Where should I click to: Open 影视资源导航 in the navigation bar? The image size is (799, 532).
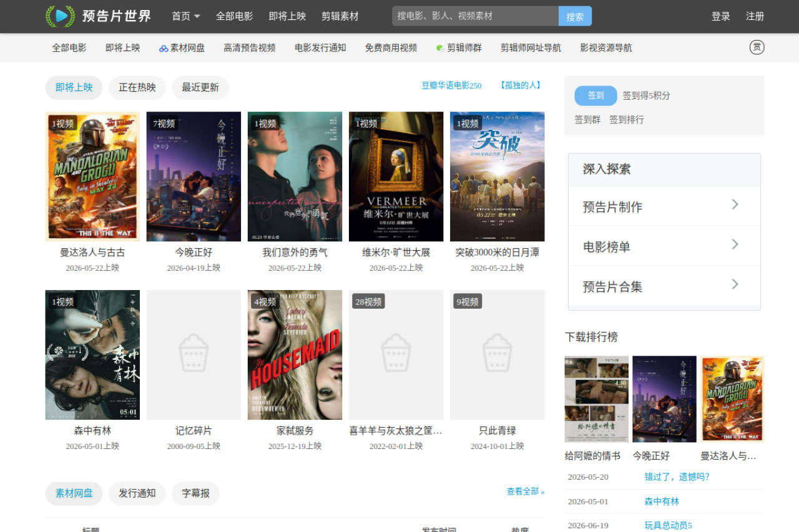pos(606,47)
